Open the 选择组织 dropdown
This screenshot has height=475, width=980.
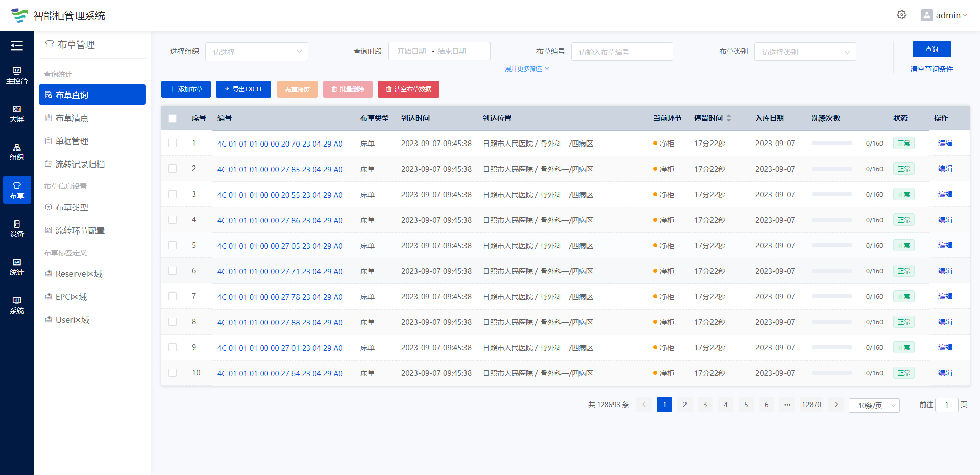[257, 52]
